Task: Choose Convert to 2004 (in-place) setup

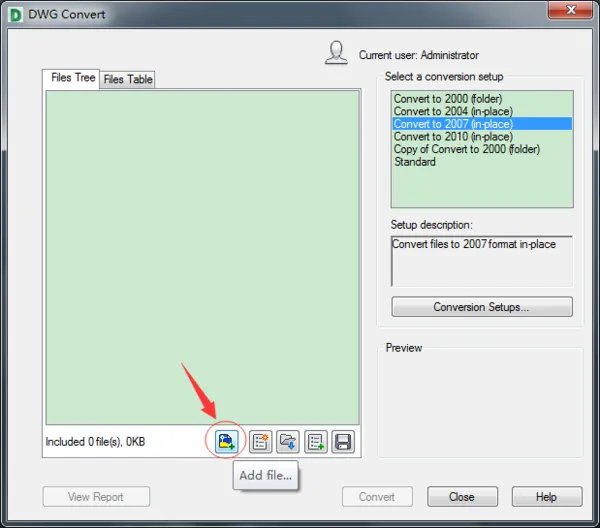Action: pos(451,111)
